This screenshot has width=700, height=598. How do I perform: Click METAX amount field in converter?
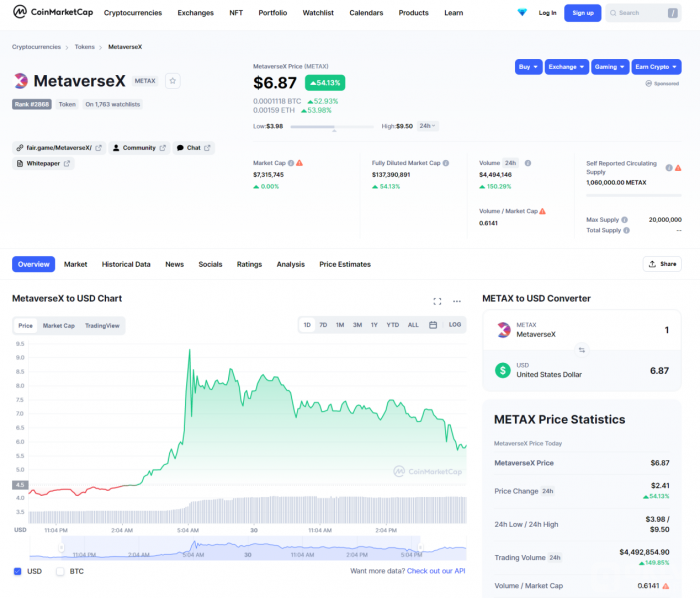pos(667,330)
